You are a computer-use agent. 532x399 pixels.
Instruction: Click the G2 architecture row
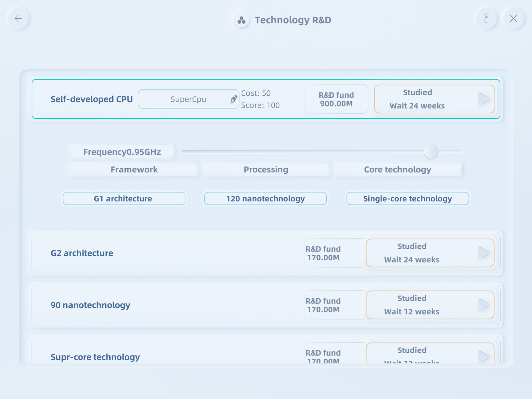tap(168, 253)
